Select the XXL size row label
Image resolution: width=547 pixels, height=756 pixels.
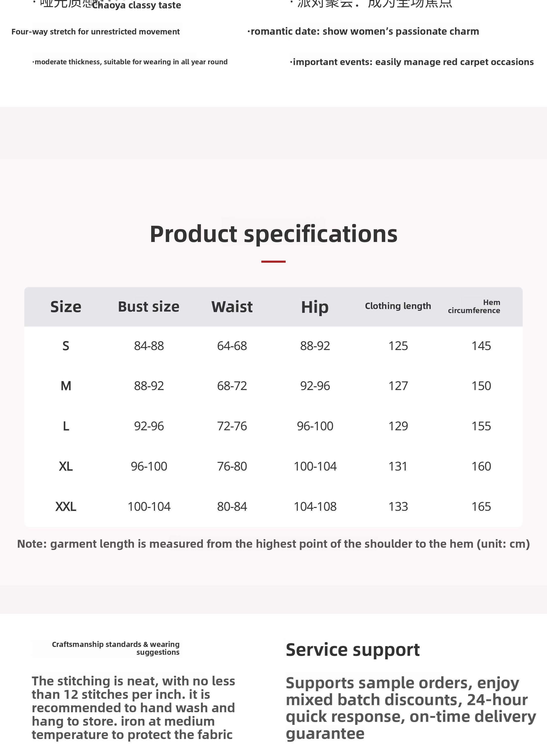click(66, 507)
